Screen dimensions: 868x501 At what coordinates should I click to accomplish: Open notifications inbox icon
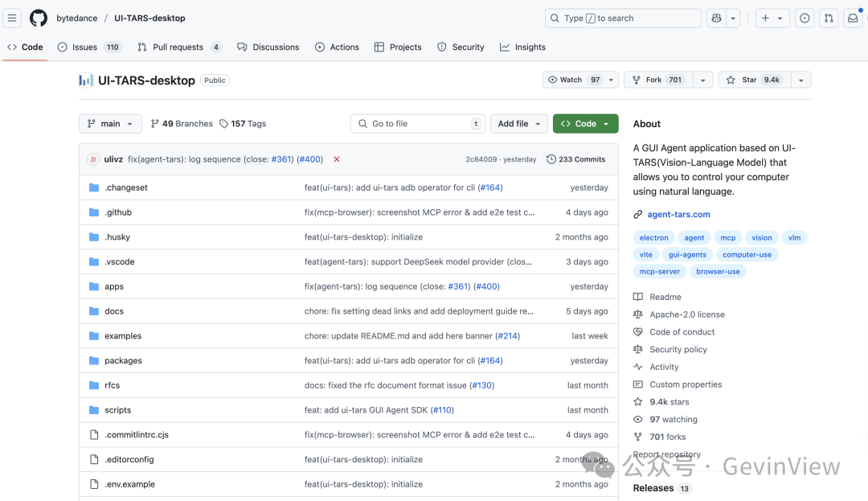tap(853, 18)
